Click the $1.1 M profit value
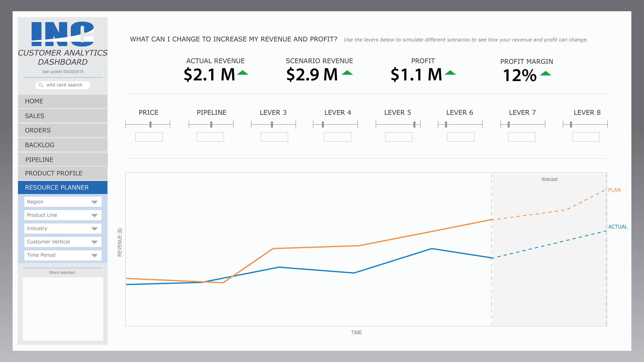This screenshot has width=644, height=362. coord(416,75)
